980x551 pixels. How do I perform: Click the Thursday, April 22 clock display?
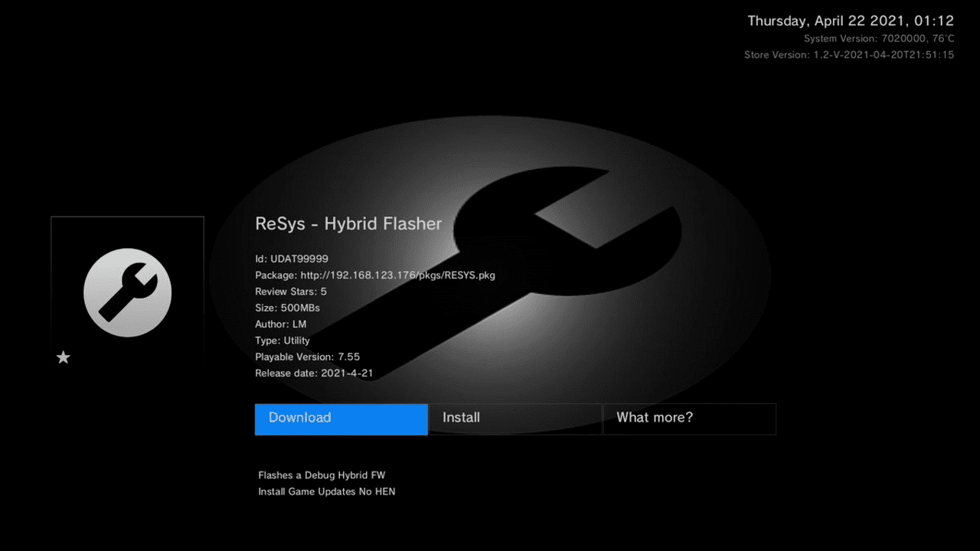coord(850,21)
